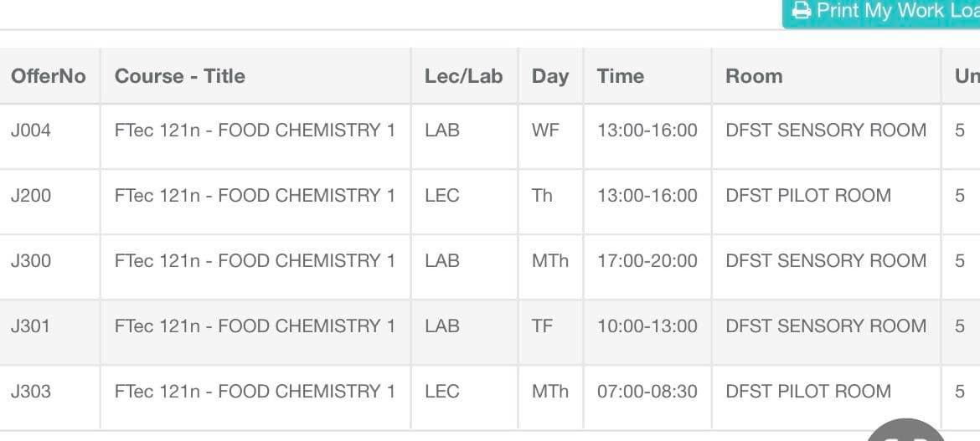Select the Time column header

620,76
